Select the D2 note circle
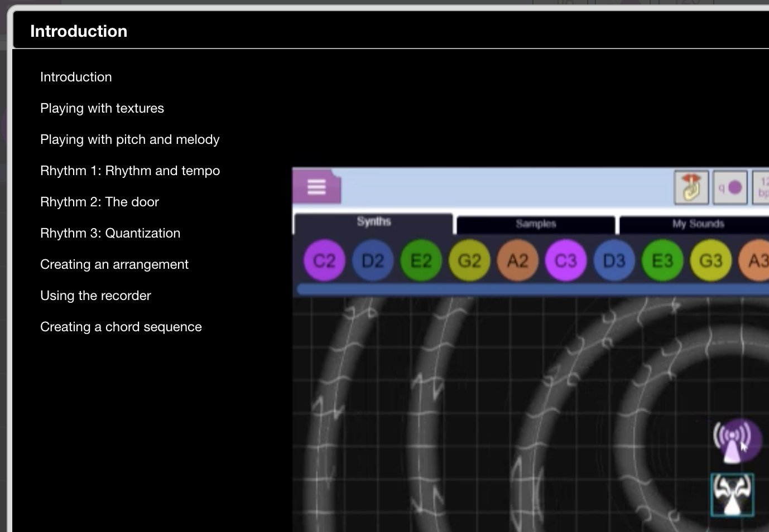 point(373,260)
